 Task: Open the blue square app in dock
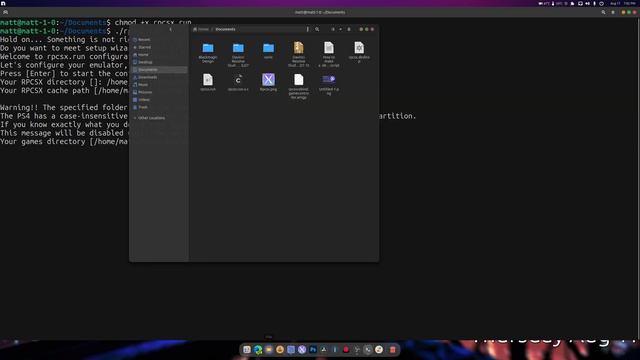[291, 350]
